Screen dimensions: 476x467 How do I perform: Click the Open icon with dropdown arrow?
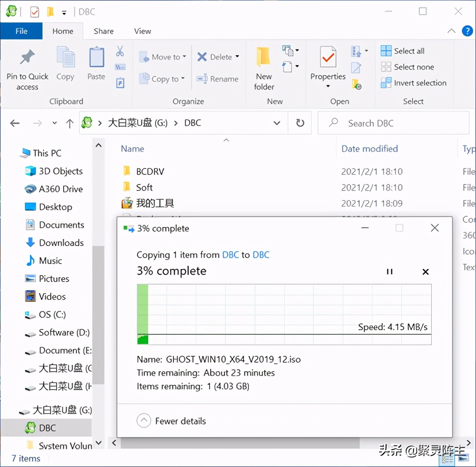[360, 51]
